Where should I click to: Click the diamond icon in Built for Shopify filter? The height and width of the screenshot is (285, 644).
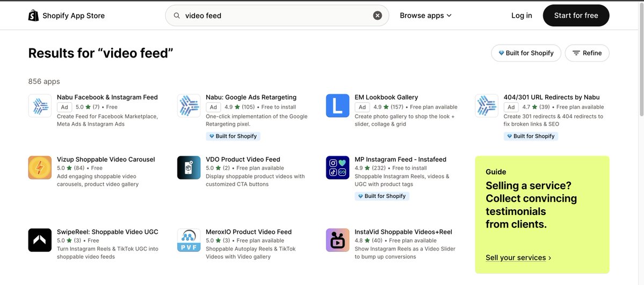501,53
